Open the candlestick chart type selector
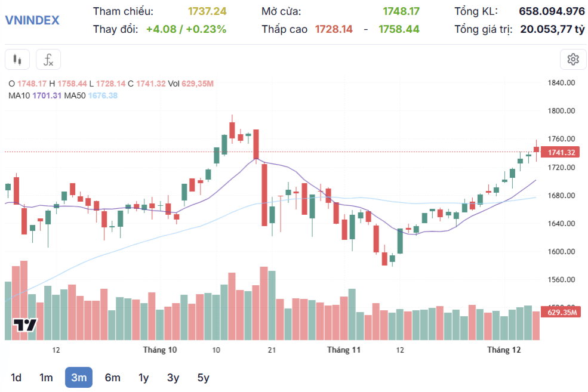Viewport: 588px width, 392px height. point(17,59)
